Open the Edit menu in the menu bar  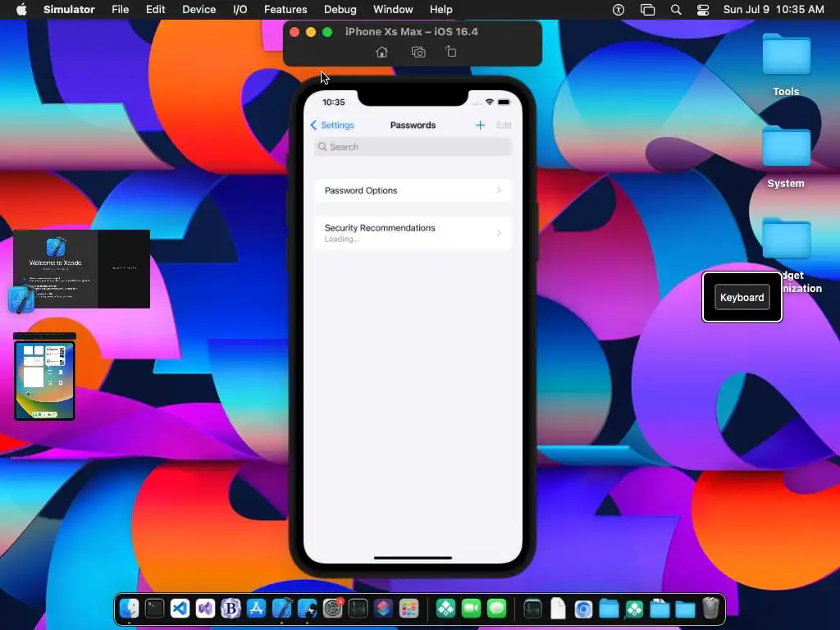tap(155, 9)
